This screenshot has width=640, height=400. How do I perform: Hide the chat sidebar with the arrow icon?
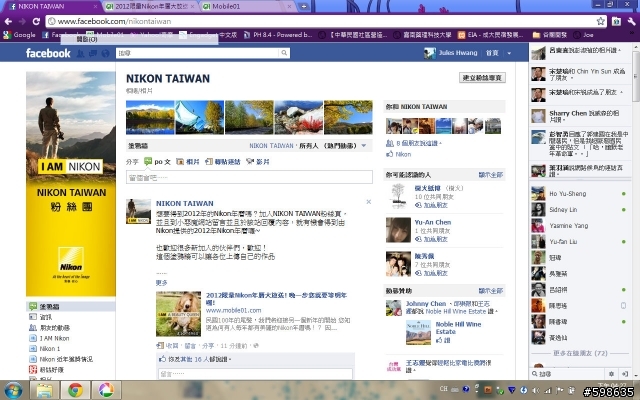coord(624,373)
